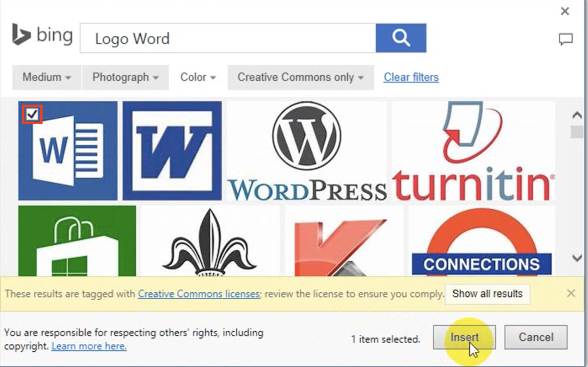Click the results scrollbar thumb

coord(577,131)
